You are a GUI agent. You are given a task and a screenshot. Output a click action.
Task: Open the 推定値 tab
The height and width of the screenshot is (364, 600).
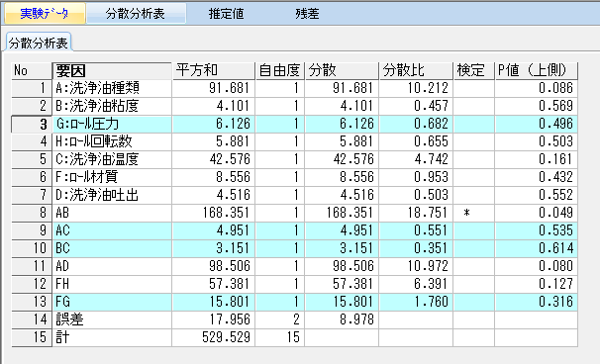pos(226,14)
